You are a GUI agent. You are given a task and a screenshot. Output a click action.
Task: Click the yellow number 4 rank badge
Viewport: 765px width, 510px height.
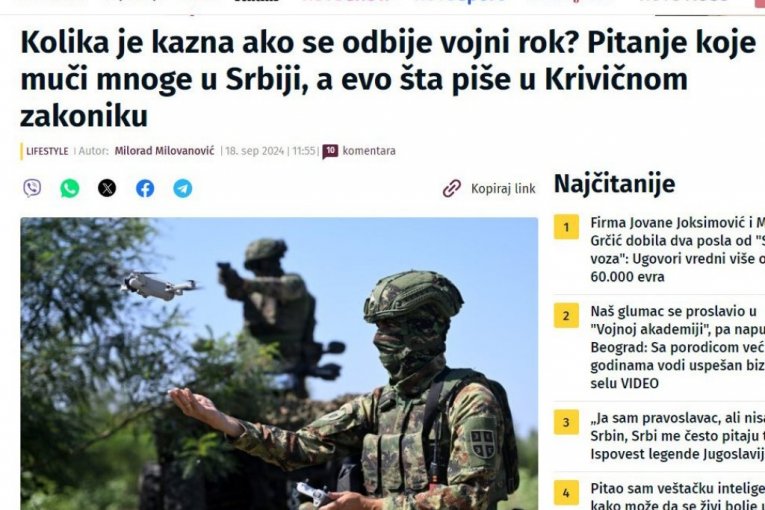[x=566, y=493]
